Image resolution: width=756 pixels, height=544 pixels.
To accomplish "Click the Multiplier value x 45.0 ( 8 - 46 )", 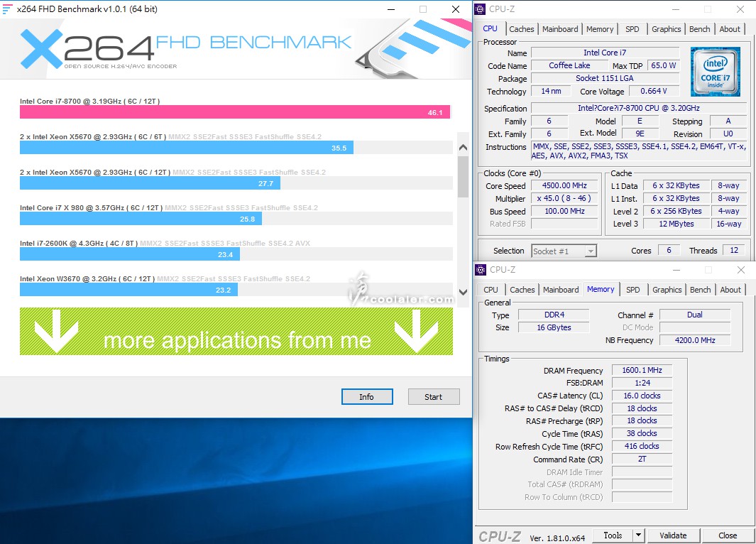I will point(564,198).
